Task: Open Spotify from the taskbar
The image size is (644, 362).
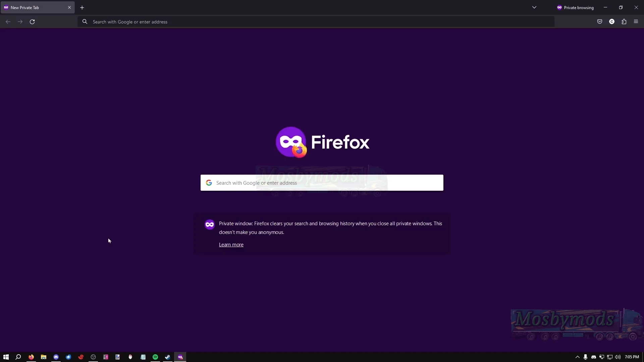Action: coord(155,357)
